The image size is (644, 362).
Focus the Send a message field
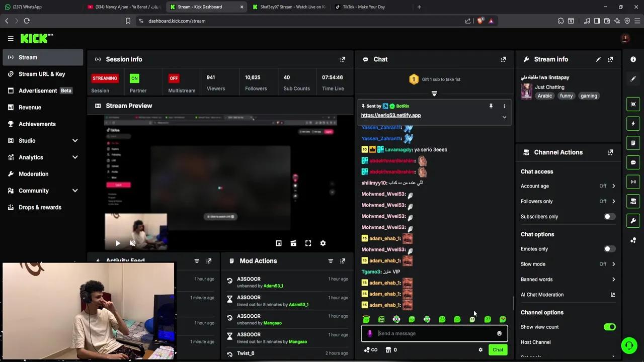click(434, 333)
